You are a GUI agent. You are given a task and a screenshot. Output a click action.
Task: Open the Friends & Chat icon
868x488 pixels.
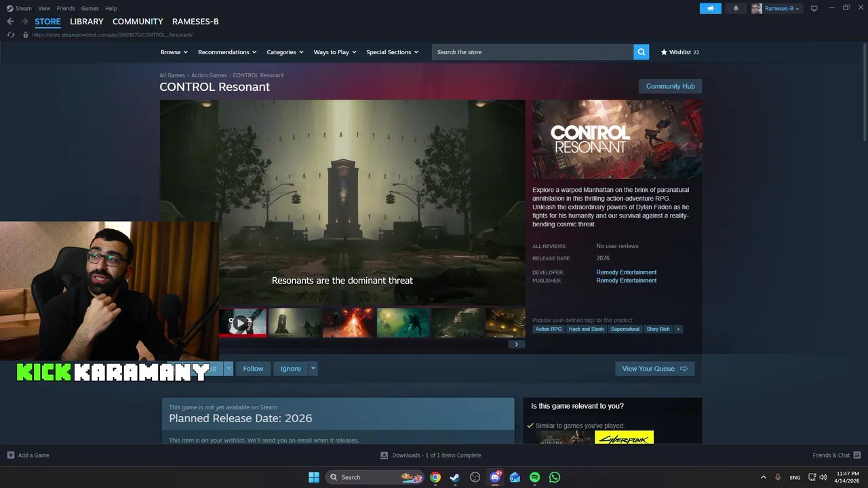coord(857,455)
